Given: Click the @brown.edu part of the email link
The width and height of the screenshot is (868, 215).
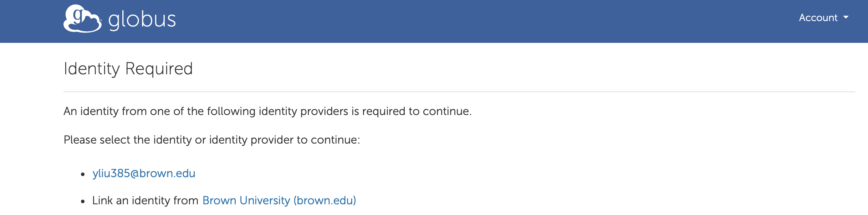Looking at the screenshot, I should point(163,173).
